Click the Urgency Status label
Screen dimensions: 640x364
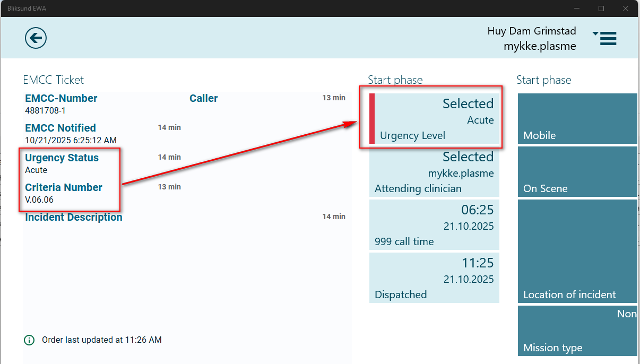click(x=62, y=158)
